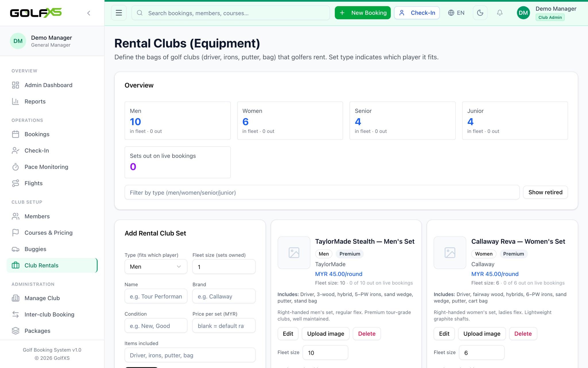Click the Inter-club Booking arrows icon

(x=16, y=315)
